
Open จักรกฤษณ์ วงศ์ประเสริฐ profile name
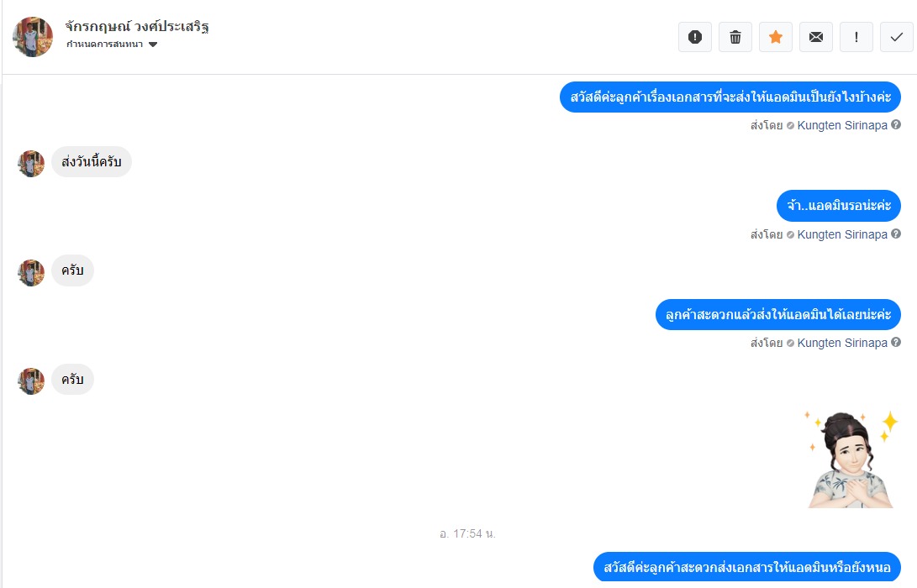[137, 26]
